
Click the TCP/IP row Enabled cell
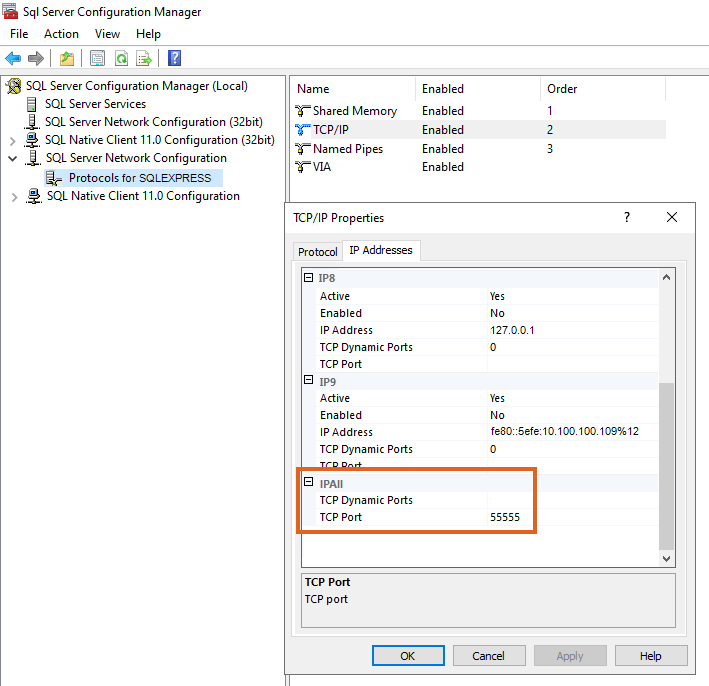(x=443, y=130)
